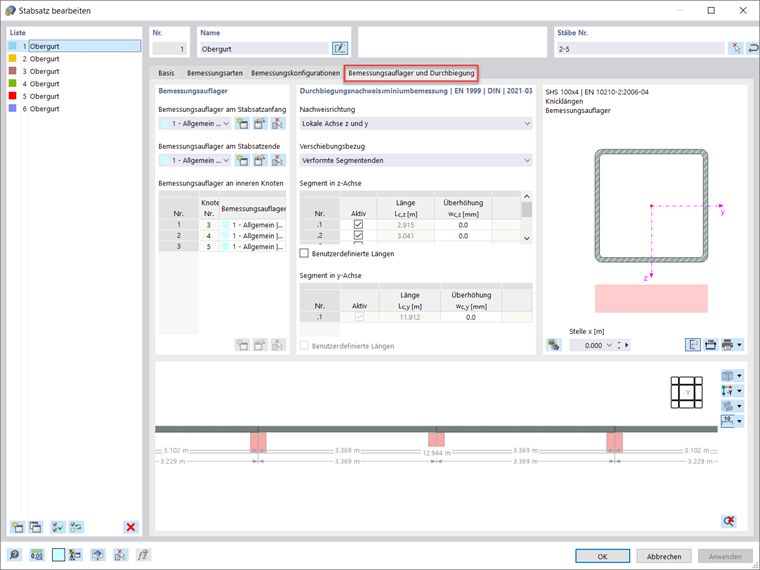Click the OK button

click(602, 556)
